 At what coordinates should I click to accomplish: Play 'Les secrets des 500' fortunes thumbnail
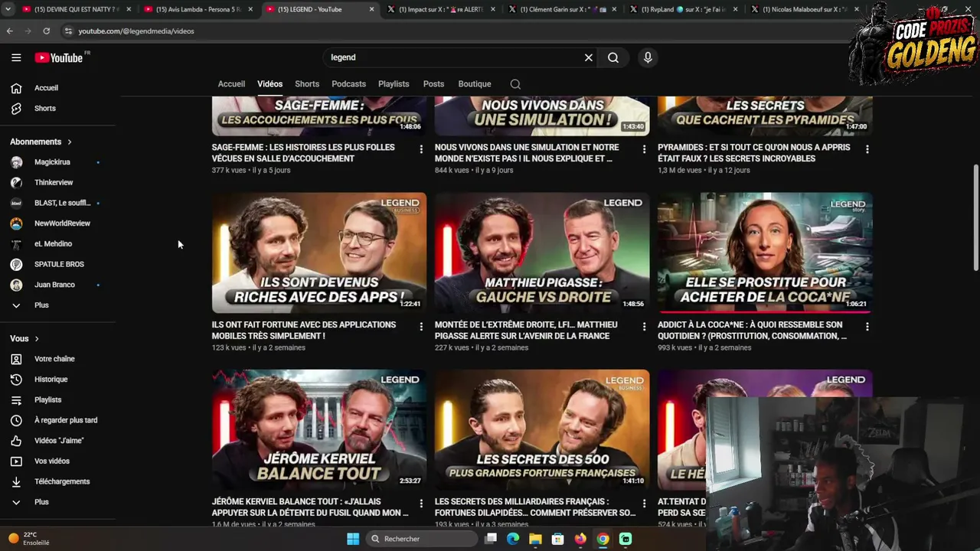pyautogui.click(x=542, y=430)
